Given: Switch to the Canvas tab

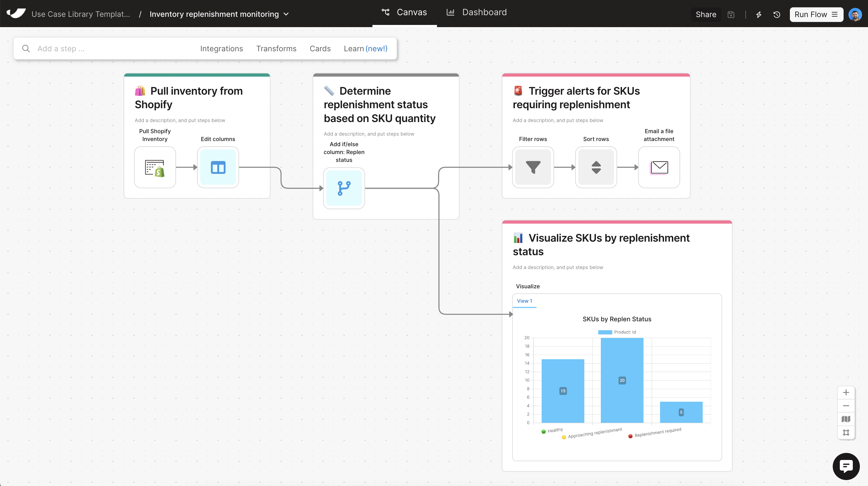Looking at the screenshot, I should pyautogui.click(x=404, y=12).
